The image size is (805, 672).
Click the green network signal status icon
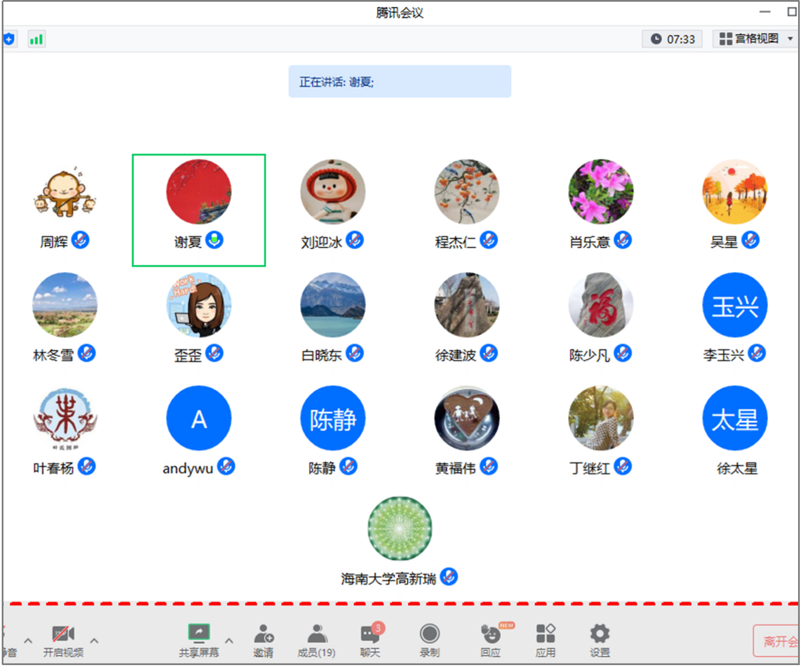point(36,39)
